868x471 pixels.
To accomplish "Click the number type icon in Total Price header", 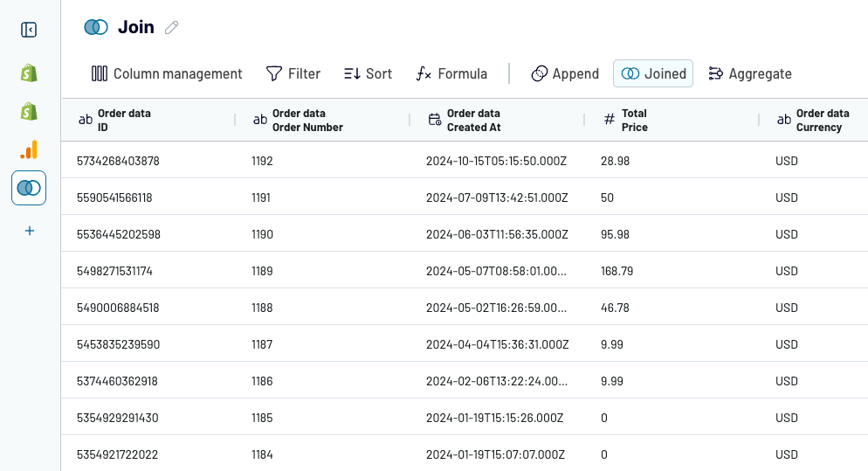I will coord(609,119).
